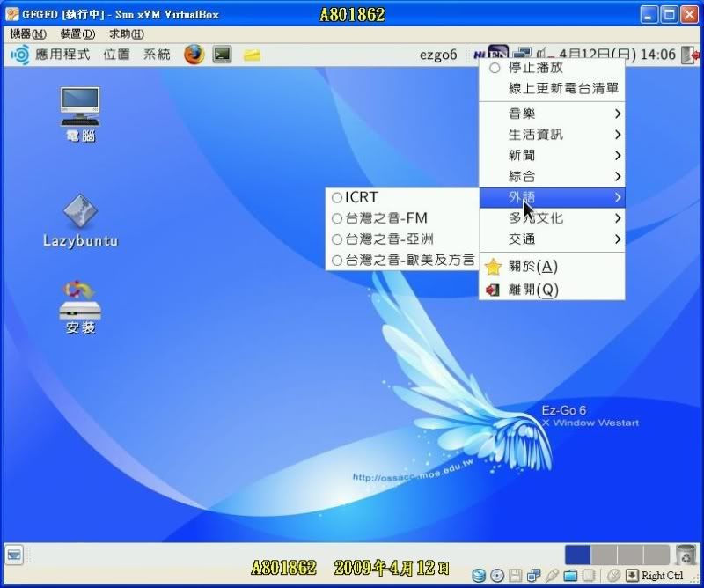This screenshot has height=588, width=704.
Task: Expand the 新聞 submenu
Action: click(553, 156)
